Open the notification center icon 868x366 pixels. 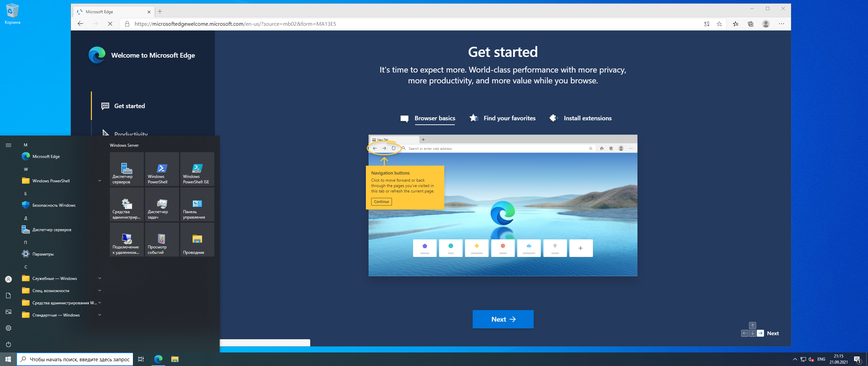tap(857, 359)
